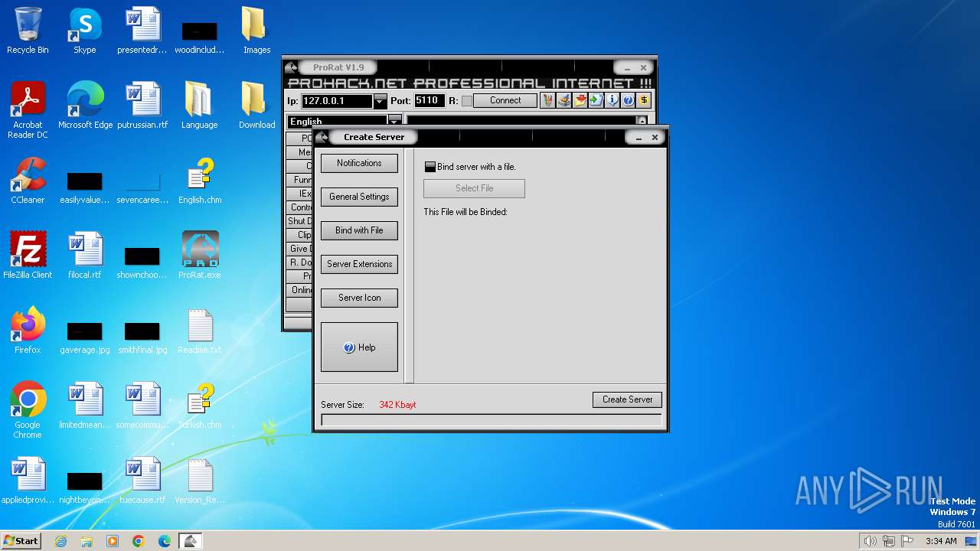This screenshot has height=551, width=980.
Task: Click the creation progress bar in Create Server
Action: tap(492, 420)
